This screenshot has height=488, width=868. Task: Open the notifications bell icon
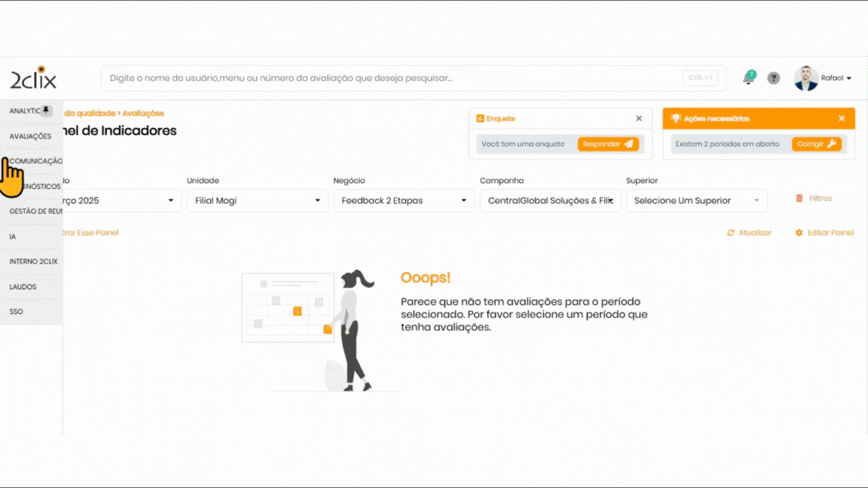click(748, 78)
